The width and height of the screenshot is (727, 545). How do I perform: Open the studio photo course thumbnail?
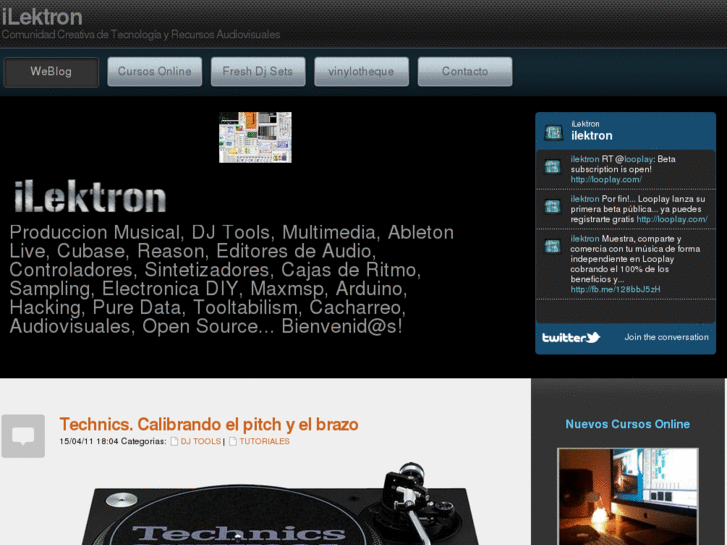click(628, 496)
